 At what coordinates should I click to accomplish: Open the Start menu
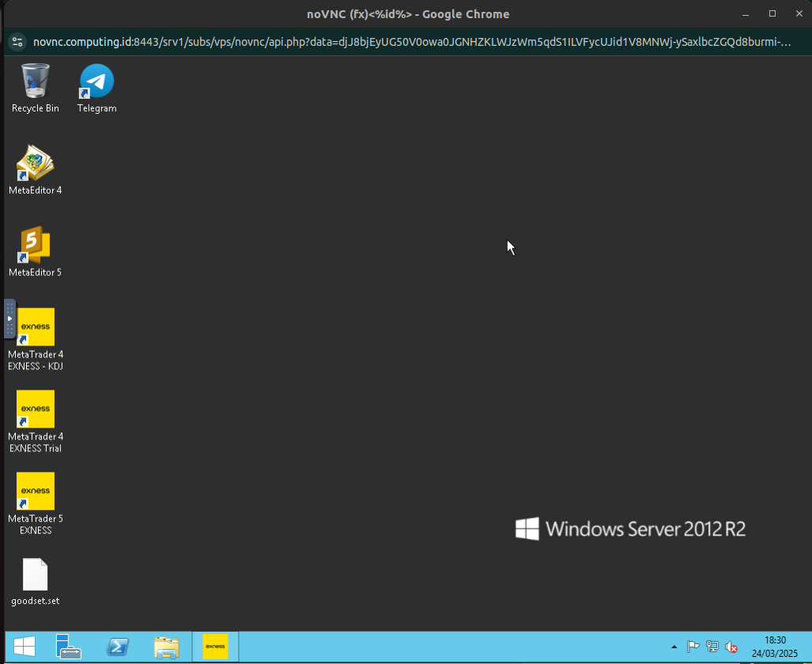tap(23, 647)
